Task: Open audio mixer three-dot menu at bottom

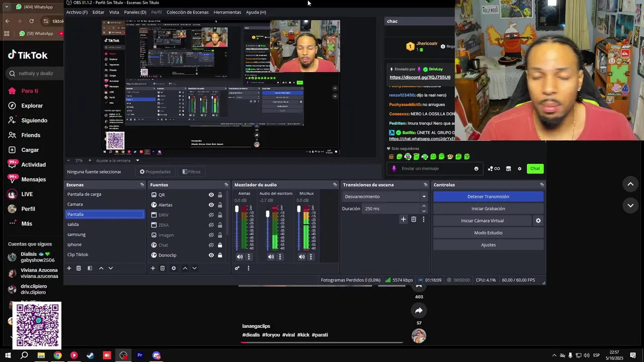Action: (x=248, y=268)
